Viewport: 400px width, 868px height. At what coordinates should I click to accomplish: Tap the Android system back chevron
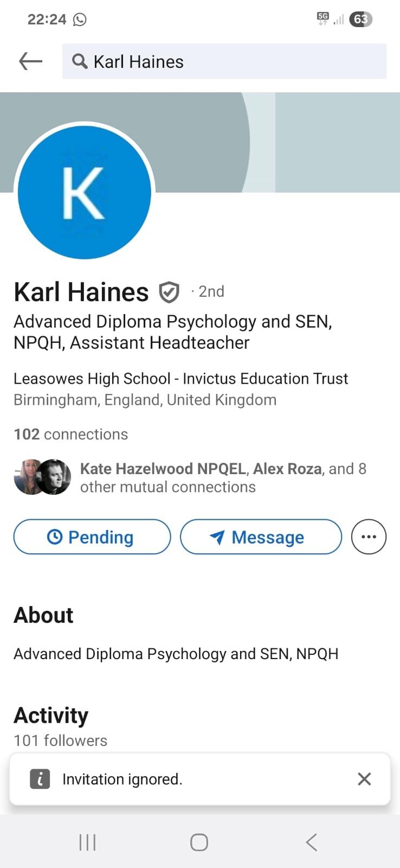tap(311, 842)
